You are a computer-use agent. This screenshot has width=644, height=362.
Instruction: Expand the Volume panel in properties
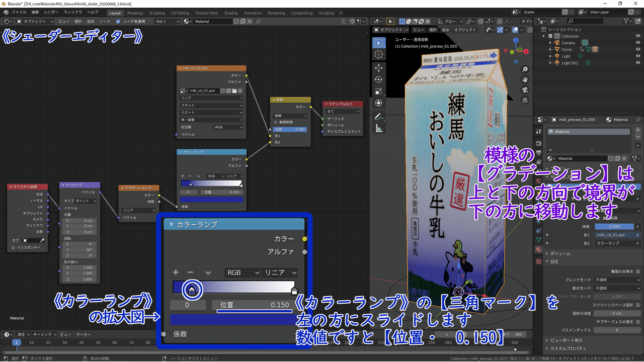pyautogui.click(x=561, y=253)
